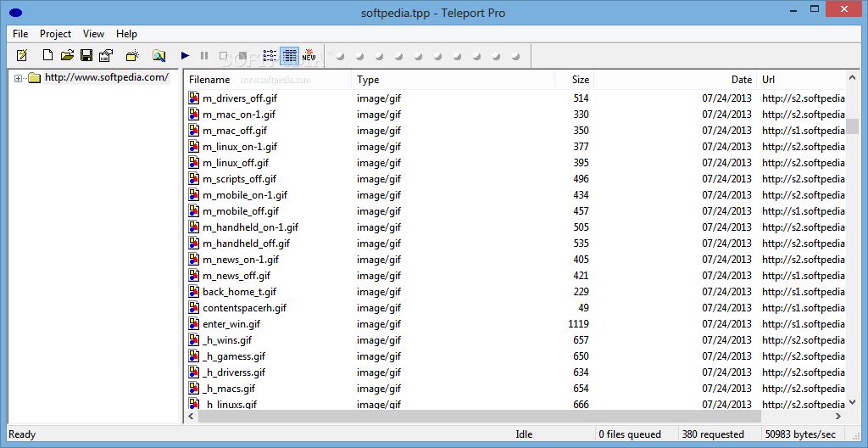Click the image icon next to m_mac_off.gif
Image resolution: width=868 pixels, height=448 pixels.
click(x=193, y=131)
